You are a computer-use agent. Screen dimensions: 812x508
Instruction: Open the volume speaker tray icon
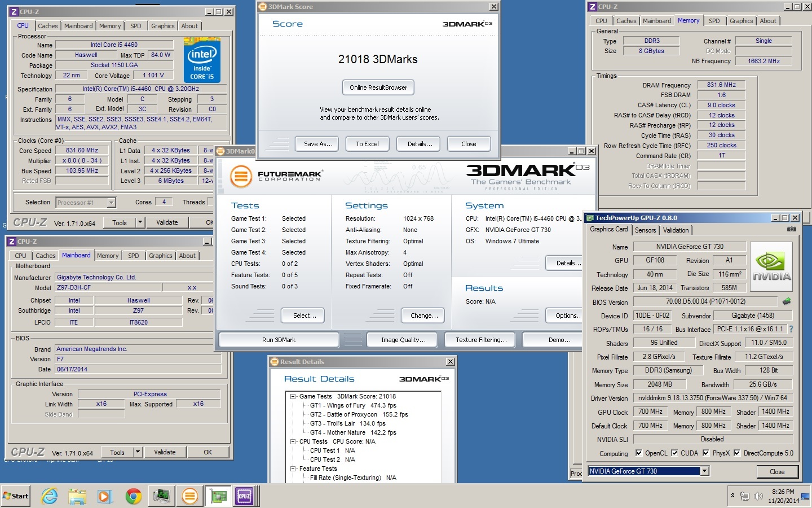click(x=758, y=496)
